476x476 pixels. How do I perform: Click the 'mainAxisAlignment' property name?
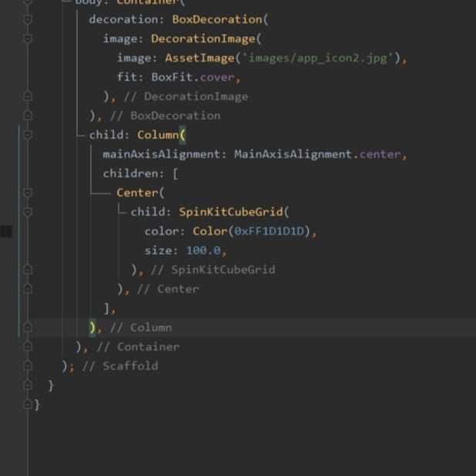162,154
